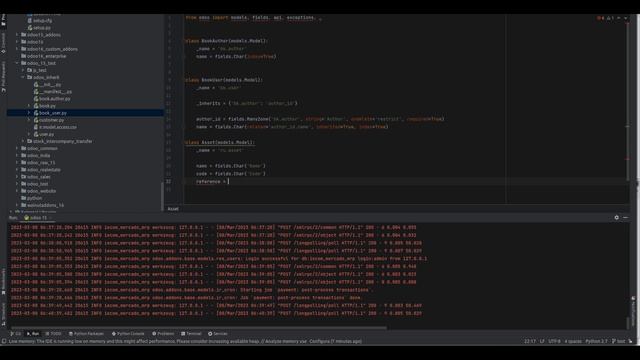Screen dimensions: 640x360
Task: Select python folder in tree
Action: [34, 198]
